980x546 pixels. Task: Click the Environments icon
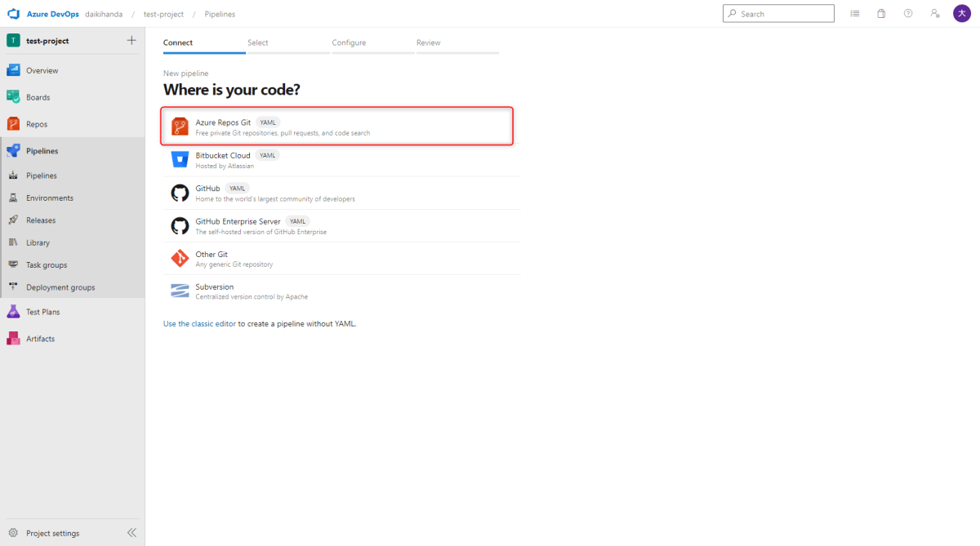pos(13,198)
